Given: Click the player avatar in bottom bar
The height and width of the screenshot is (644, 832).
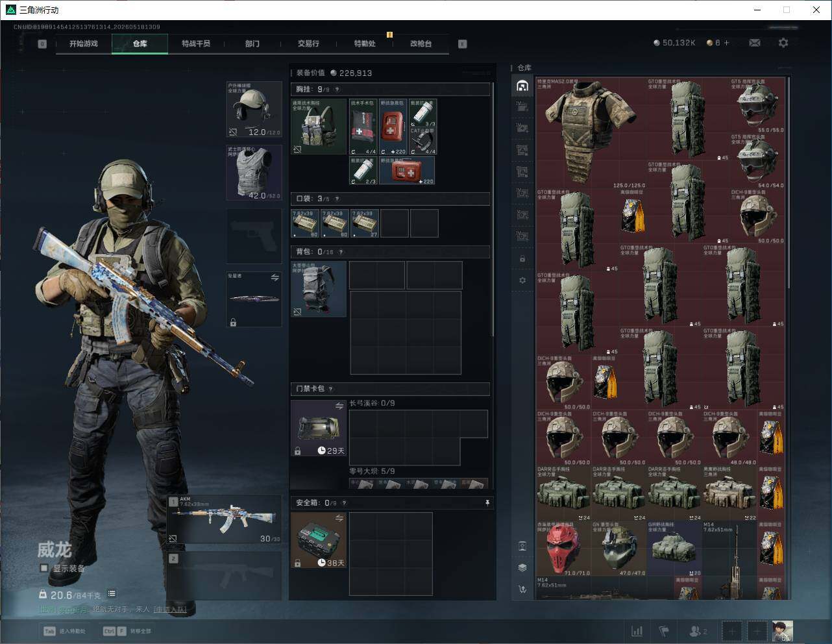Looking at the screenshot, I should coord(782,630).
